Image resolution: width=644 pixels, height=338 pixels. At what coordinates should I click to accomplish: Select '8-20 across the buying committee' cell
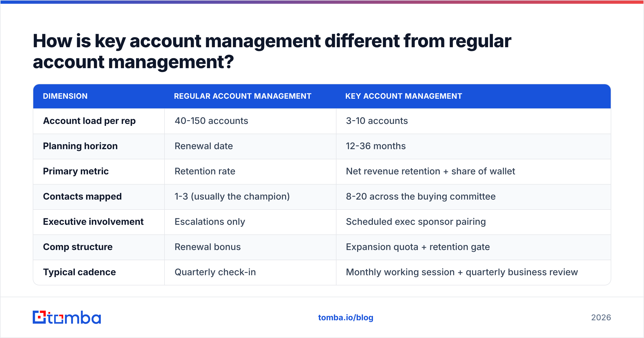(420, 197)
